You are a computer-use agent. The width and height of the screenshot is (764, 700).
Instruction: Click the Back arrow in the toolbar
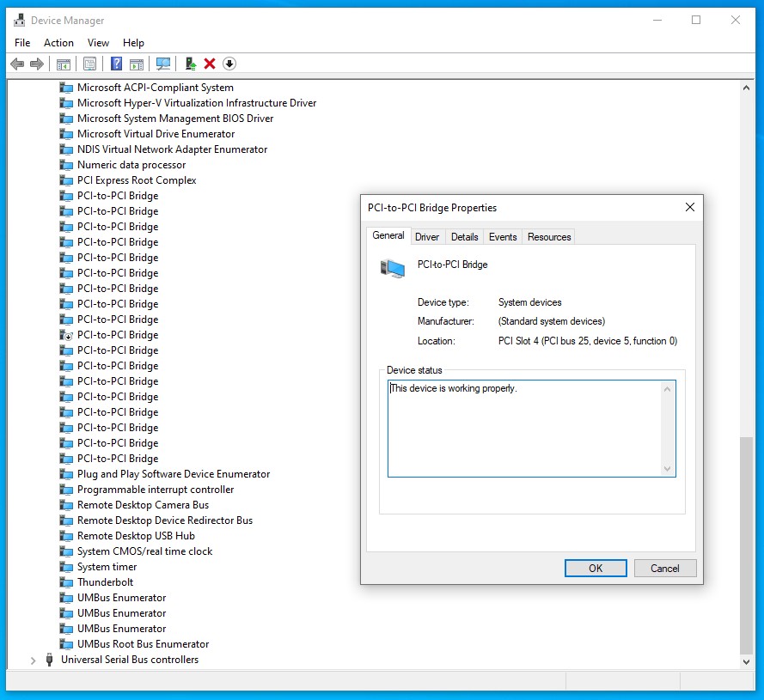17,64
